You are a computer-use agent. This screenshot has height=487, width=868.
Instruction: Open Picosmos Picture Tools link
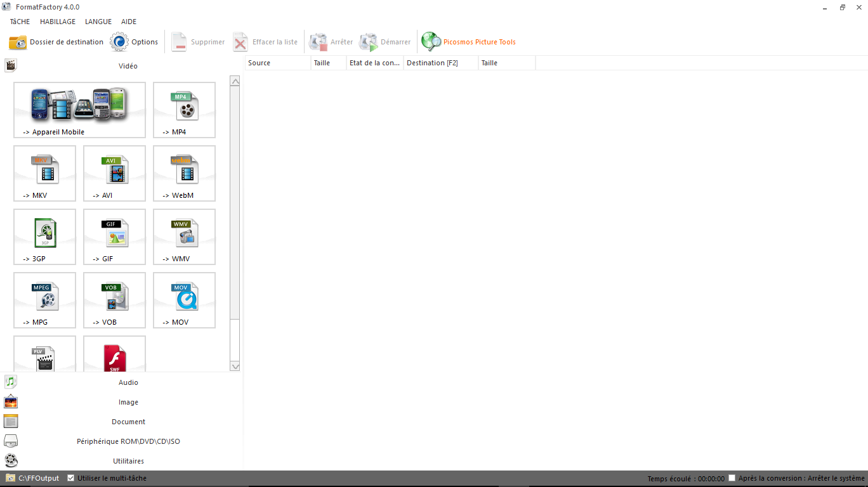[x=469, y=42]
